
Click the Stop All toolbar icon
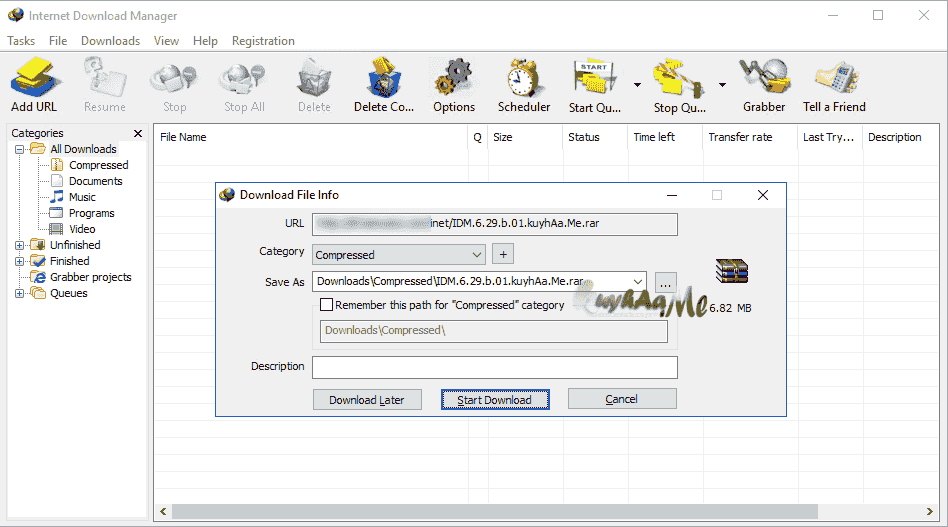pyautogui.click(x=244, y=85)
